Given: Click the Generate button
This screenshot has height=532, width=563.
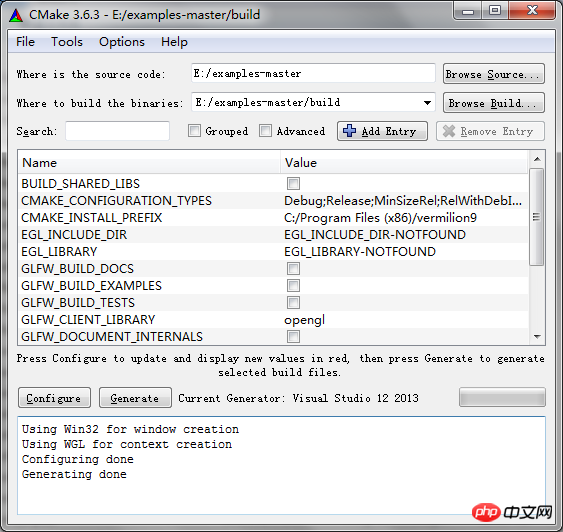Looking at the screenshot, I should coord(135,398).
